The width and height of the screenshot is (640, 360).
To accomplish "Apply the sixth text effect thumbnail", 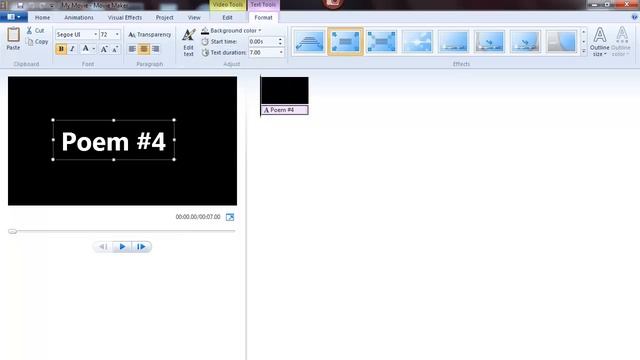I will pyautogui.click(x=489, y=41).
